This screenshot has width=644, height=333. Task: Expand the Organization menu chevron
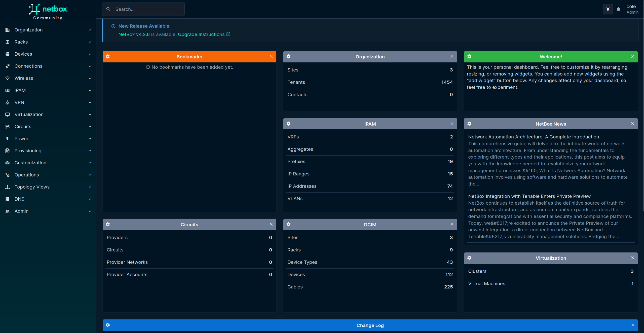pyautogui.click(x=90, y=30)
